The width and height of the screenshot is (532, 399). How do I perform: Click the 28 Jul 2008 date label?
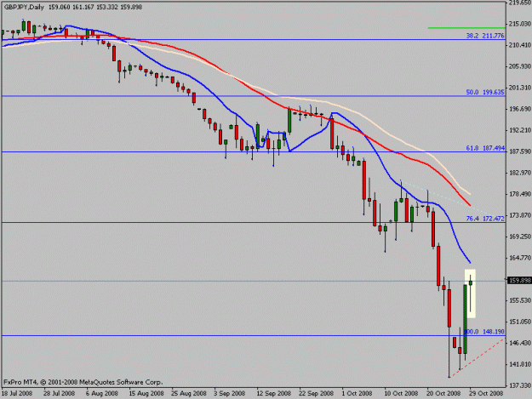point(59,394)
